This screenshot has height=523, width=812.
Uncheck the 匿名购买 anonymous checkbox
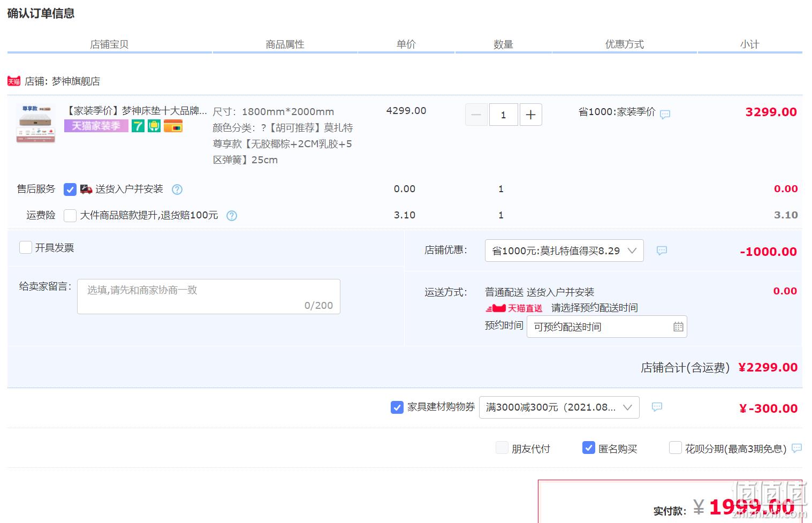589,448
